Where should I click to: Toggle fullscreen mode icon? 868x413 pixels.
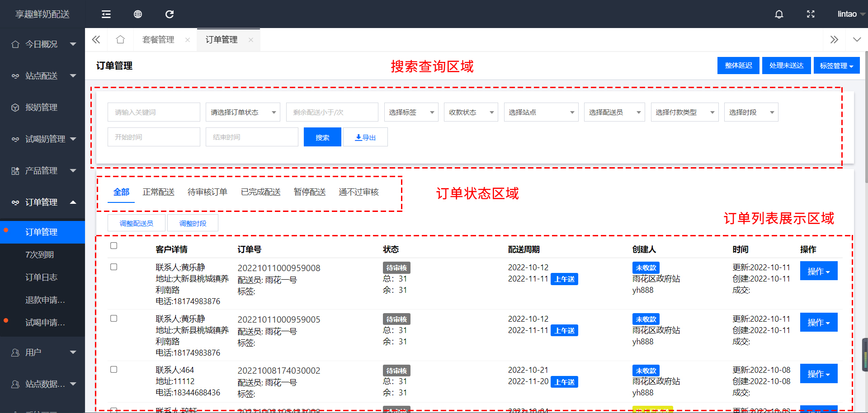click(x=811, y=14)
